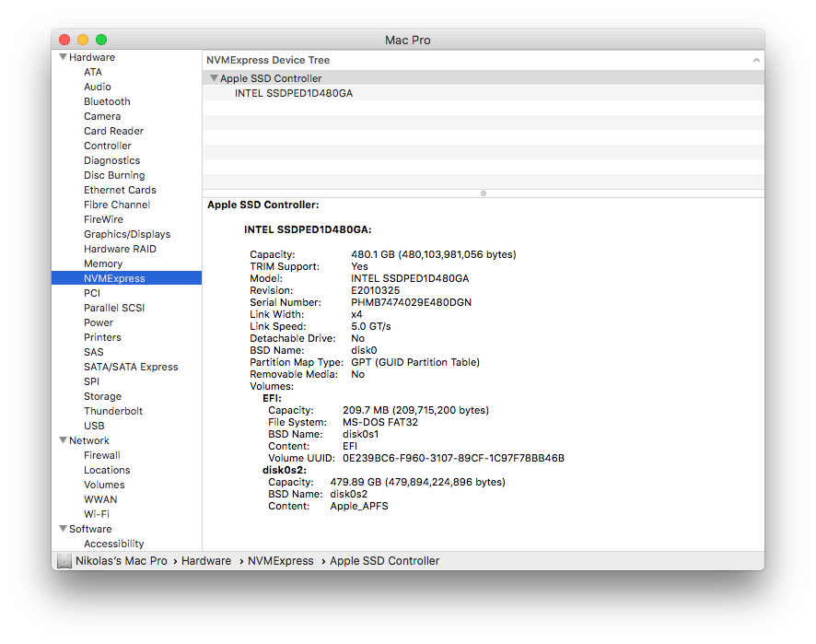Click the EFI volume heading
816x644 pixels.
272,398
